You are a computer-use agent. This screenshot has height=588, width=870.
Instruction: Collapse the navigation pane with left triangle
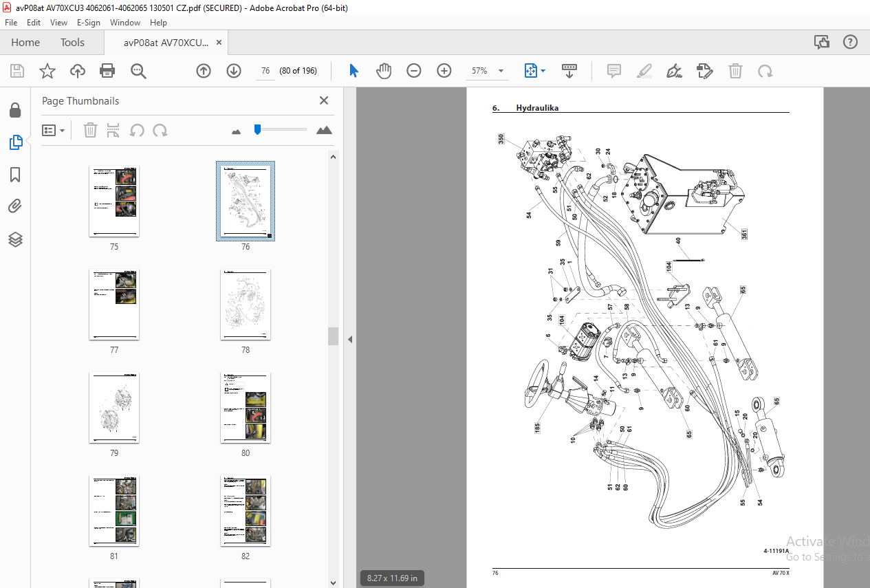point(349,339)
